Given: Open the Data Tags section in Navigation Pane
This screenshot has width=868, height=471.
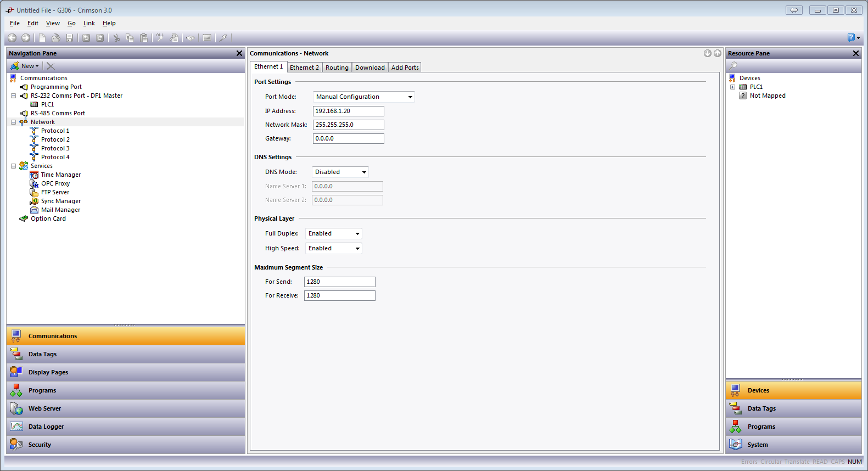Looking at the screenshot, I should click(126, 354).
